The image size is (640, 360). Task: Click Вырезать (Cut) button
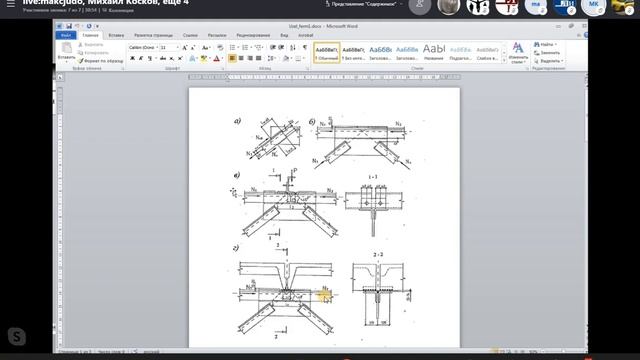point(91,44)
